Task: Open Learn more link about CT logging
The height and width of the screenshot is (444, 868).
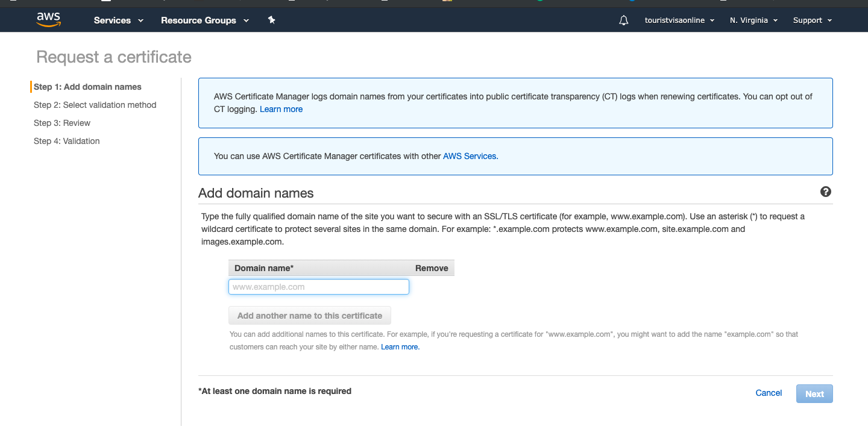Action: (x=281, y=109)
